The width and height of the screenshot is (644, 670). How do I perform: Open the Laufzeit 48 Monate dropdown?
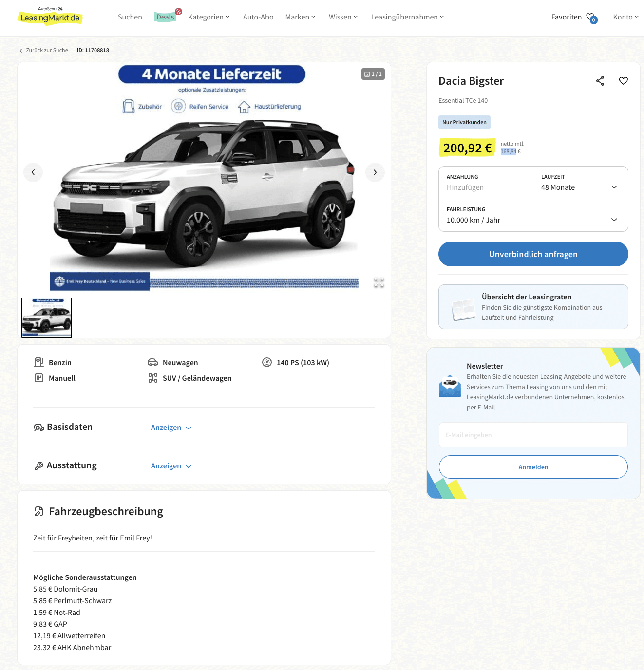581,183
